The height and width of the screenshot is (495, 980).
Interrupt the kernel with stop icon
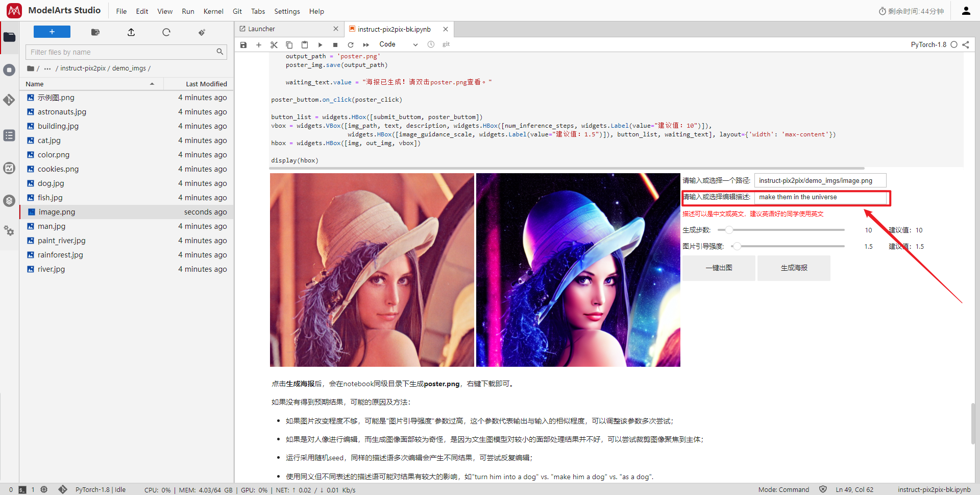[x=335, y=45]
